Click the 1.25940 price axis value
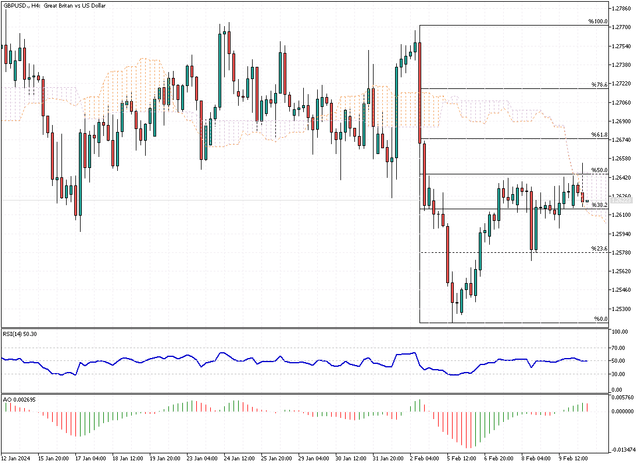The image size is (639, 465). (621, 234)
